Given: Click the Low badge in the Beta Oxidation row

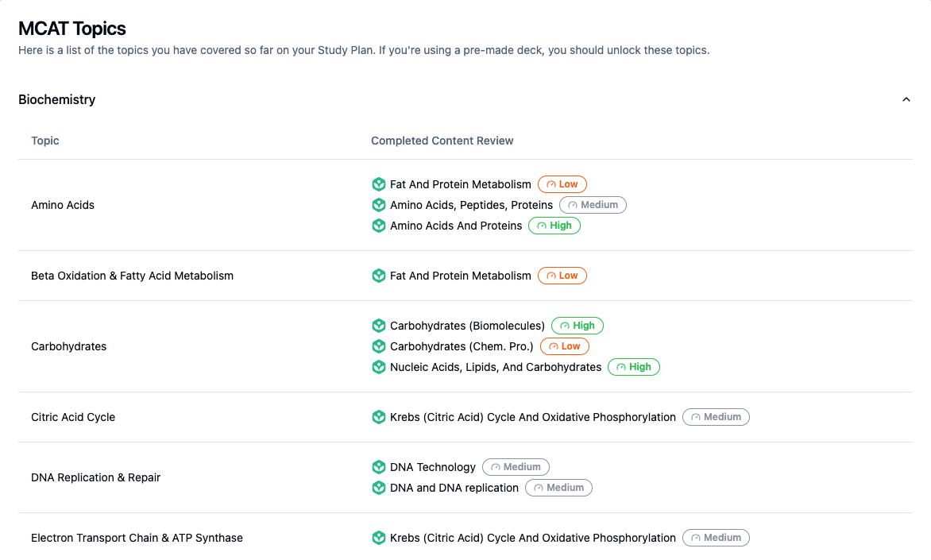Looking at the screenshot, I should pos(562,275).
